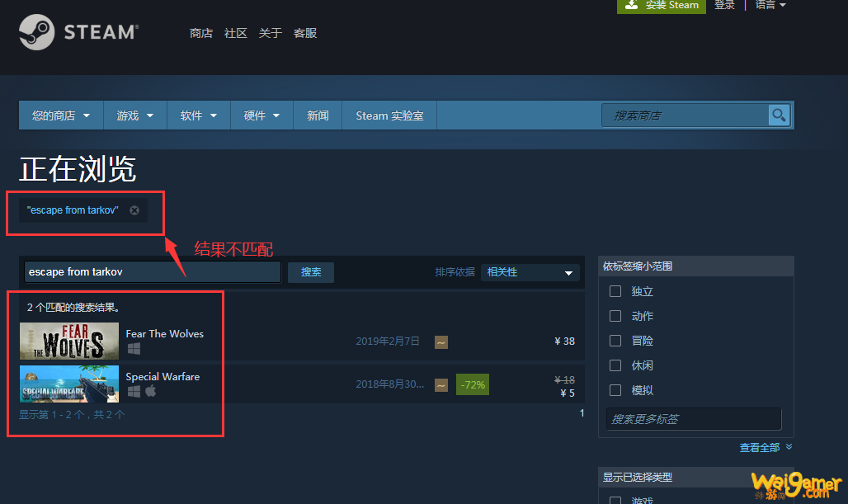
Task: Open the 新闻 tab
Action: click(318, 115)
